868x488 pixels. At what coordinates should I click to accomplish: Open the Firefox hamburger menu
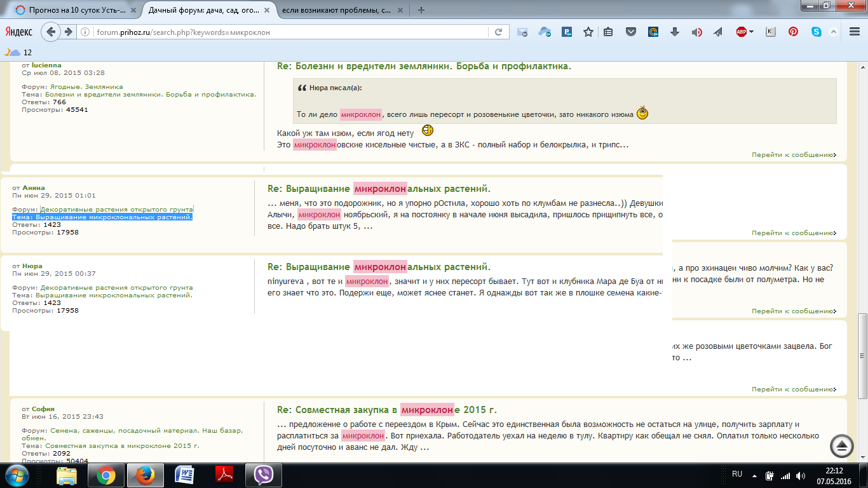tap(853, 32)
